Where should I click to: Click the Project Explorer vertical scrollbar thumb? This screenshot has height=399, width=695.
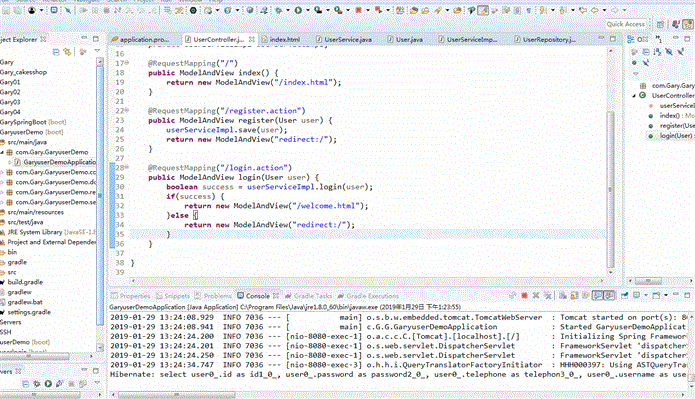(100, 195)
